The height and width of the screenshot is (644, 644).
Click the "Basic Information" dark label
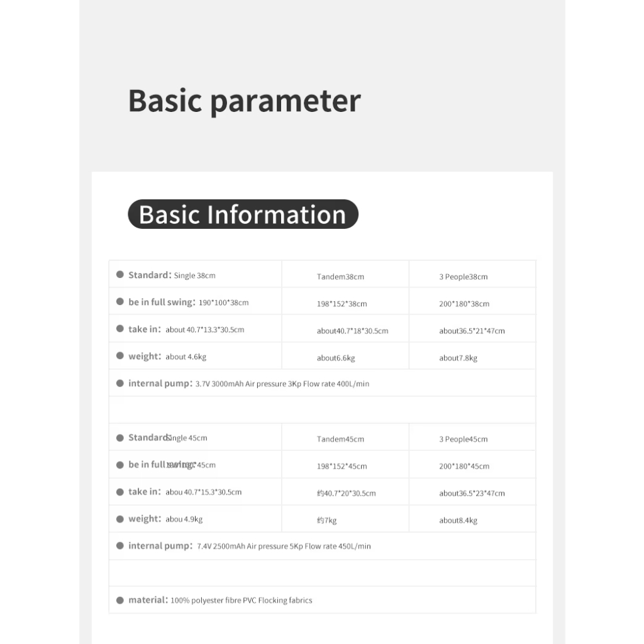(243, 214)
